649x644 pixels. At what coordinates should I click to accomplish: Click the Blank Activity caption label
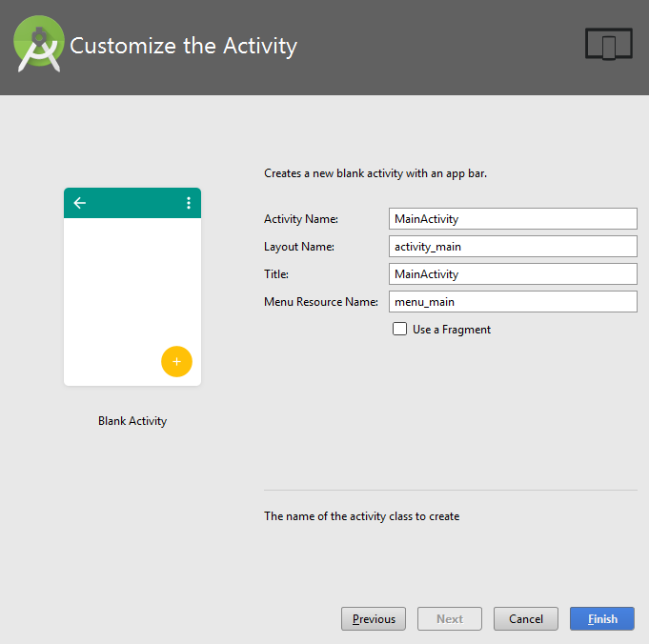132,421
